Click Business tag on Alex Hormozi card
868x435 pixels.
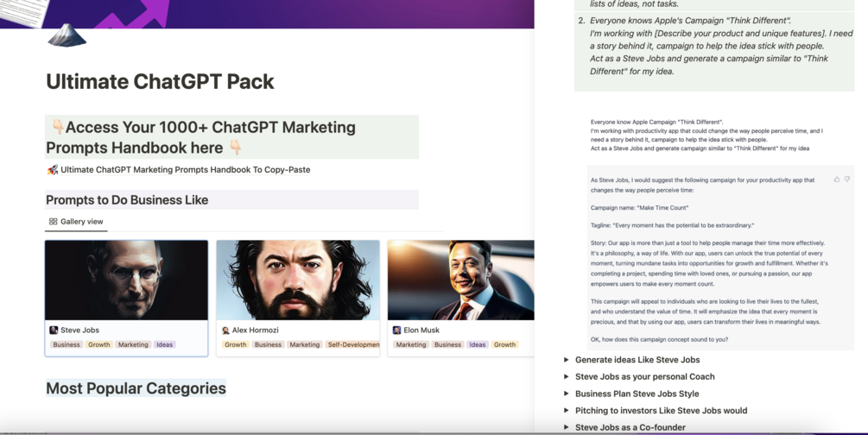(268, 344)
